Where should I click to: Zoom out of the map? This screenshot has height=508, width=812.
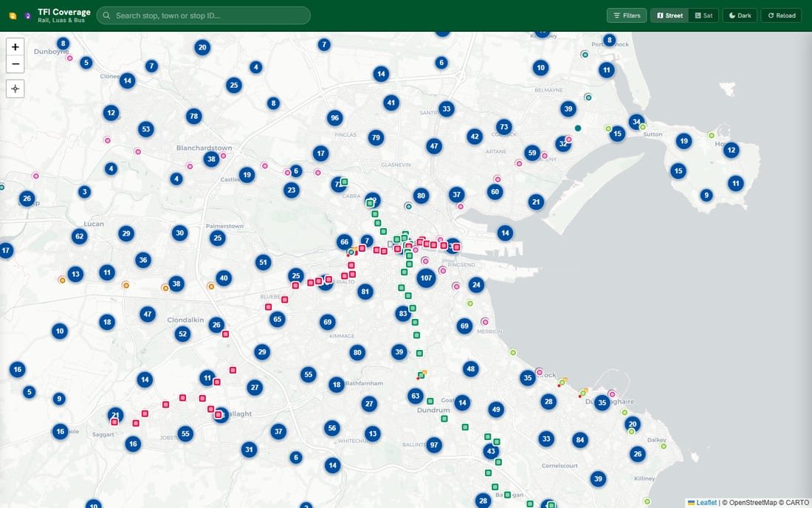tap(16, 64)
